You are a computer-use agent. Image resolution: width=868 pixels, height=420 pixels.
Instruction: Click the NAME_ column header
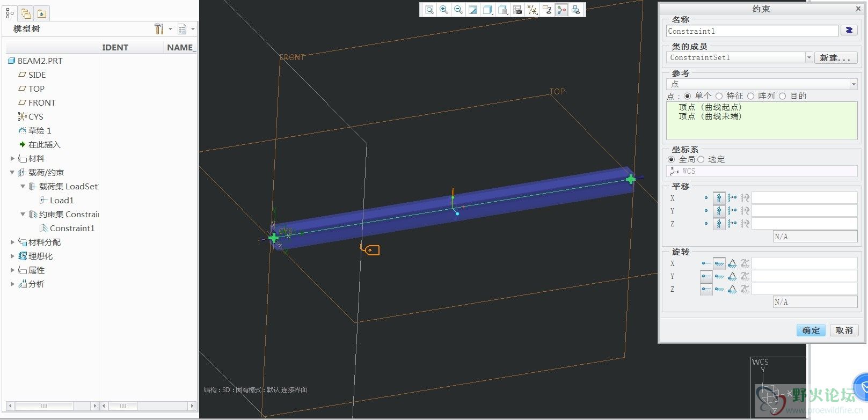181,47
